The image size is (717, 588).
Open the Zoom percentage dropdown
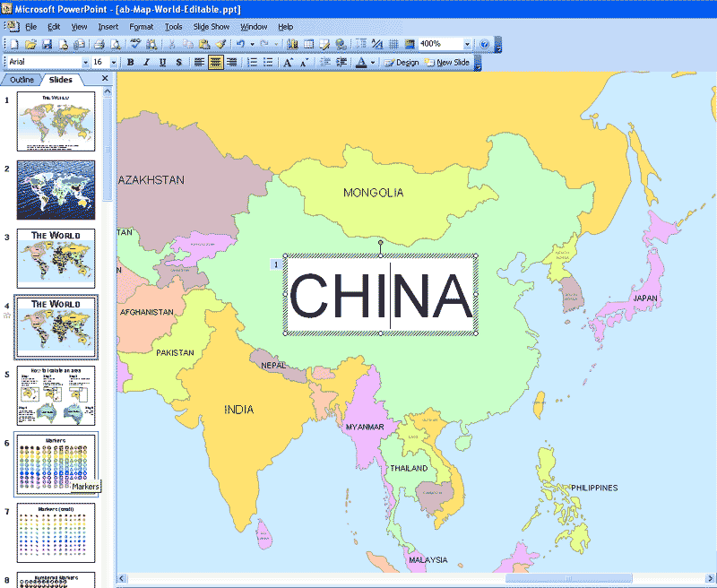point(467,42)
